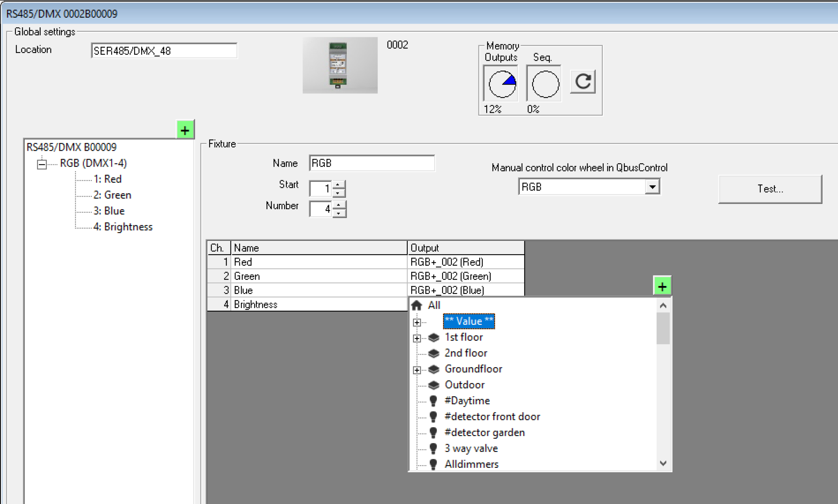Click the Red name cell
Screen dimensions: 838x504
click(319, 262)
